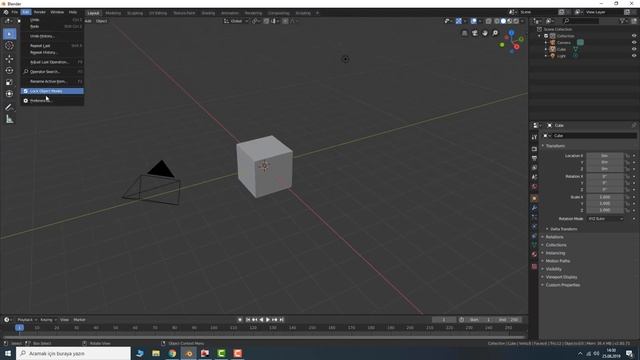This screenshot has height=360, width=640.
Task: Click the Location X value field
Action: click(x=605, y=156)
